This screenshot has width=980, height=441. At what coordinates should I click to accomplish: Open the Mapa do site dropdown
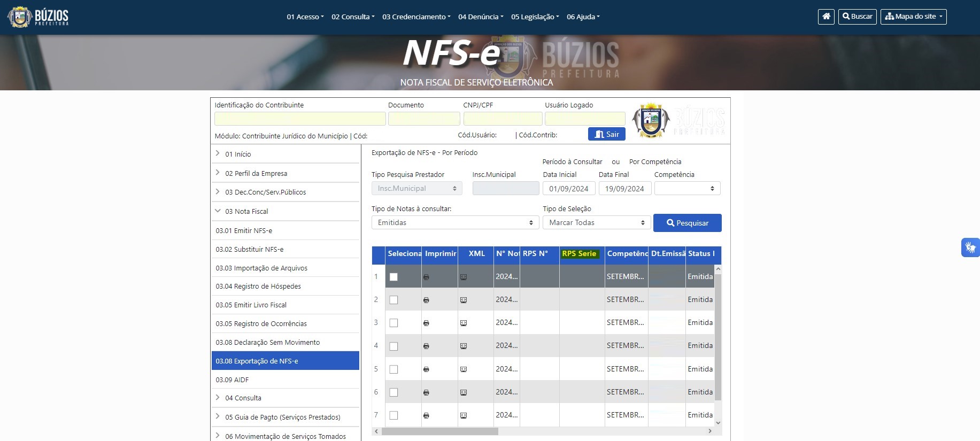click(913, 17)
